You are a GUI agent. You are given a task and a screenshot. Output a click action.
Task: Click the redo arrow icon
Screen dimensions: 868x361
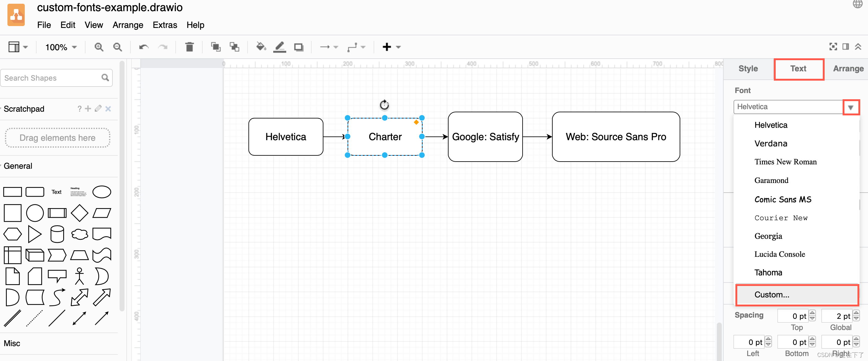163,47
